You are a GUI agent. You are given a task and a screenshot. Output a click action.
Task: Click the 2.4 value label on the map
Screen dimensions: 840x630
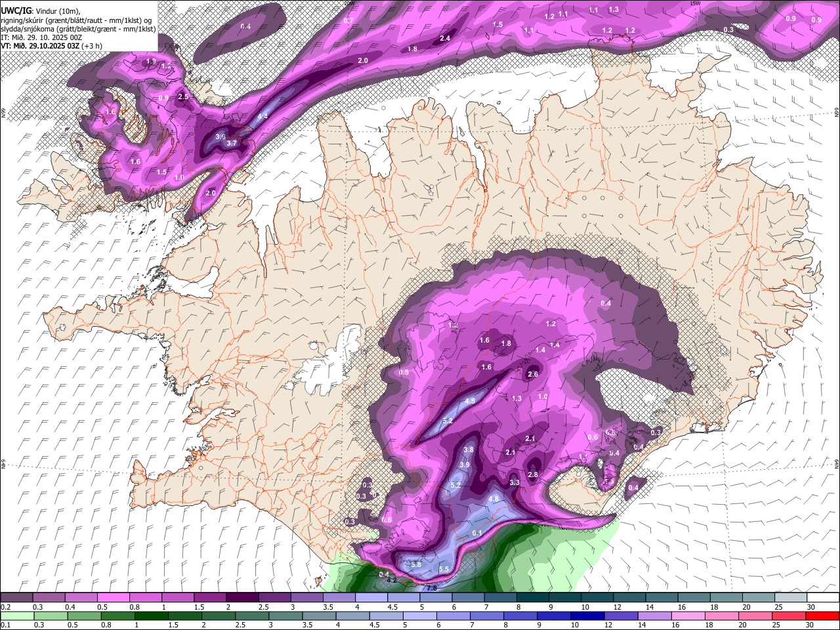pyautogui.click(x=445, y=39)
